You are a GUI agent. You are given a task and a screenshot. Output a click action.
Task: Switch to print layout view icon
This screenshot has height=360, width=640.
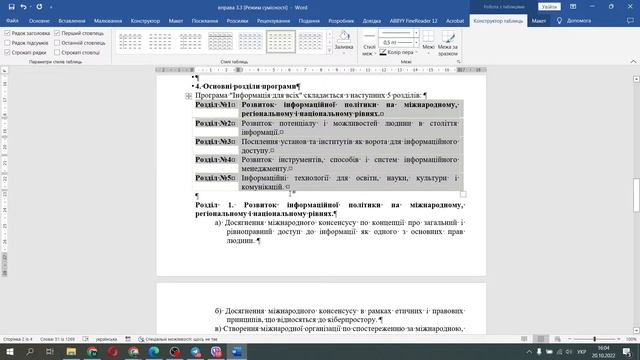click(541, 339)
